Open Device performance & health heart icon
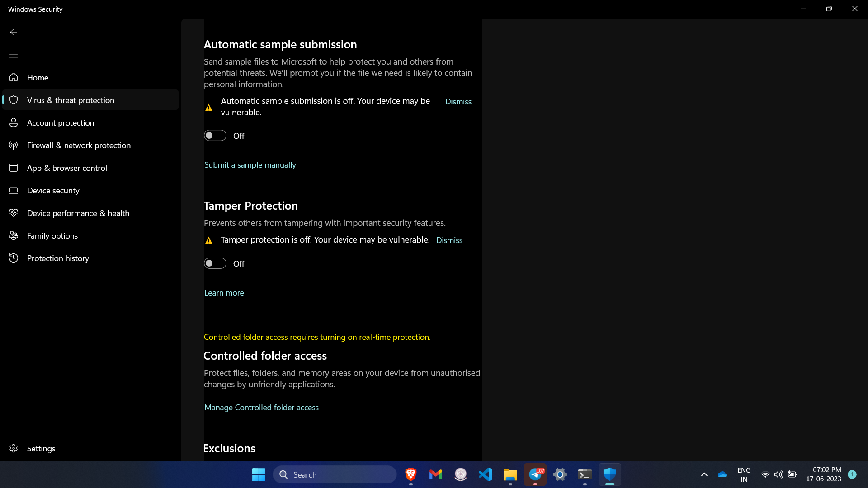This screenshot has width=868, height=488. (x=14, y=213)
